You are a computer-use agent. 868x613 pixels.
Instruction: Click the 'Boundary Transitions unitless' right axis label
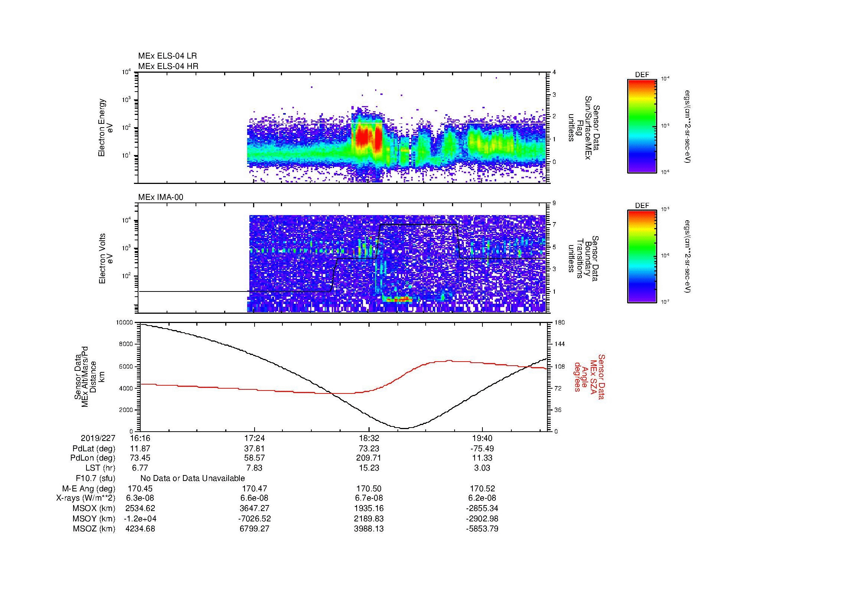584,259
